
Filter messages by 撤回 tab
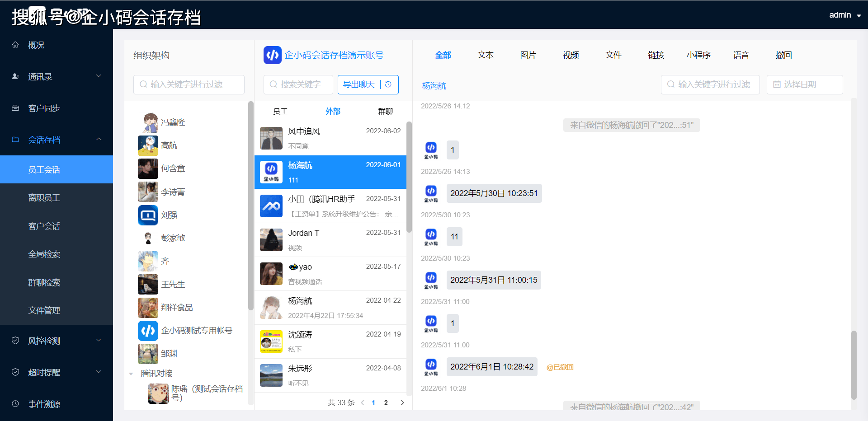[x=783, y=55]
